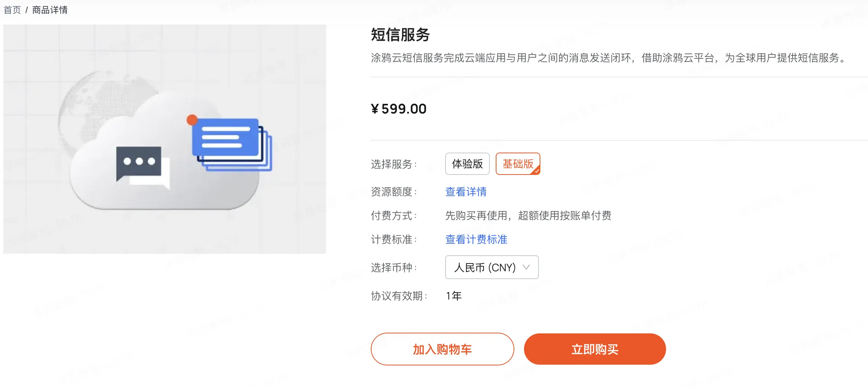Click the 短信服务 product title
This screenshot has height=387, width=868.
[400, 35]
